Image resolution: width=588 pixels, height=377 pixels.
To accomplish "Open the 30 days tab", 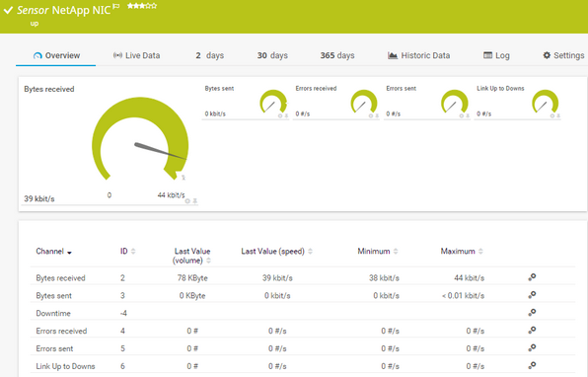I will point(272,55).
